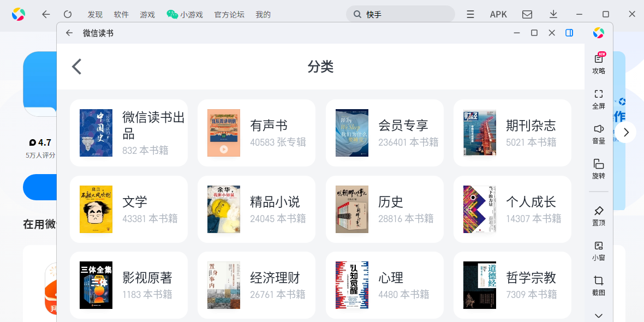Screen dimensions: 644x322
Task: Click the 当下的力量 book cover
Action: (480, 209)
